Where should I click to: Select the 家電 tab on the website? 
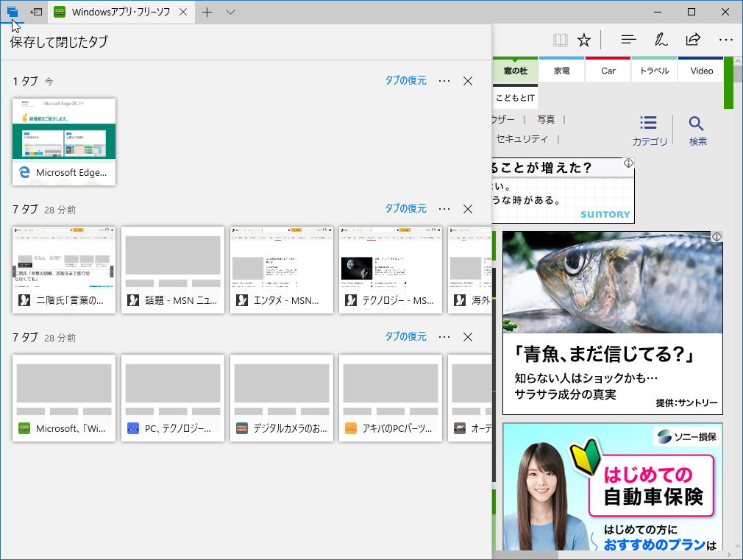coord(561,70)
